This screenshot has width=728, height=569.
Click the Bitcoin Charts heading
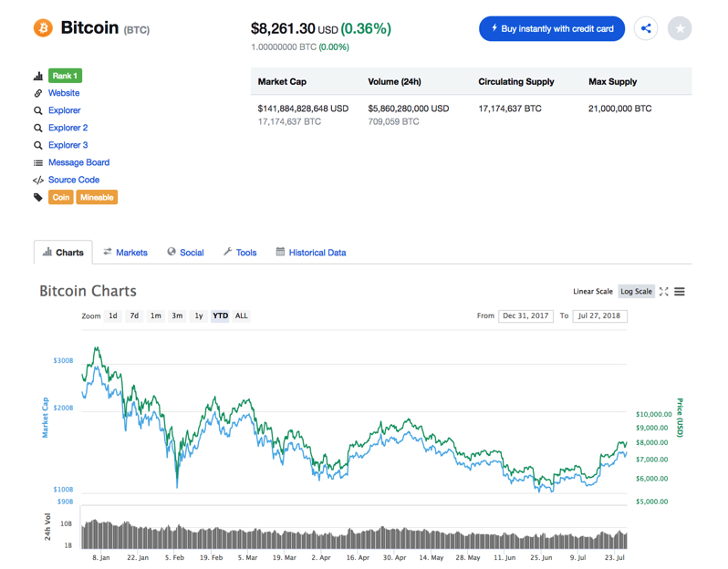point(88,291)
